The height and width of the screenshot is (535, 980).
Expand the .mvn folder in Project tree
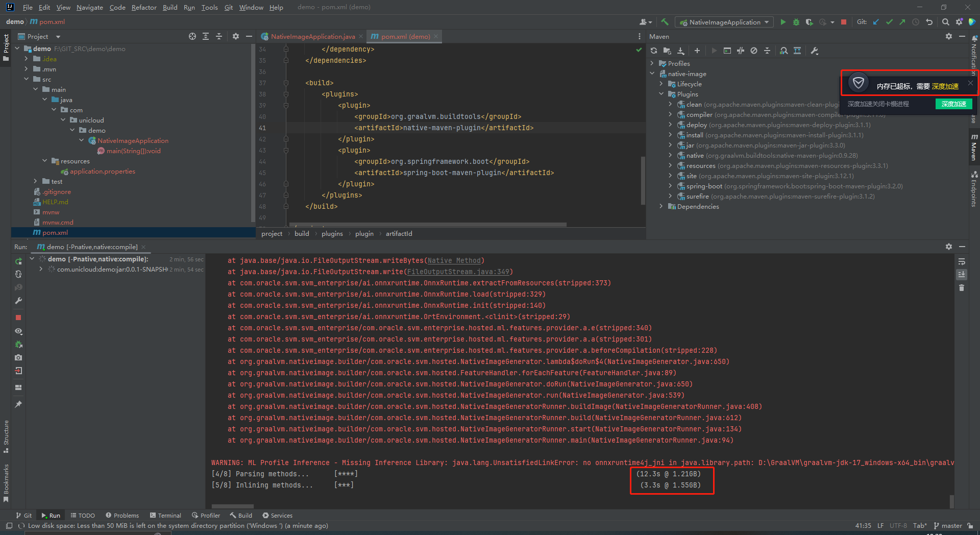26,69
